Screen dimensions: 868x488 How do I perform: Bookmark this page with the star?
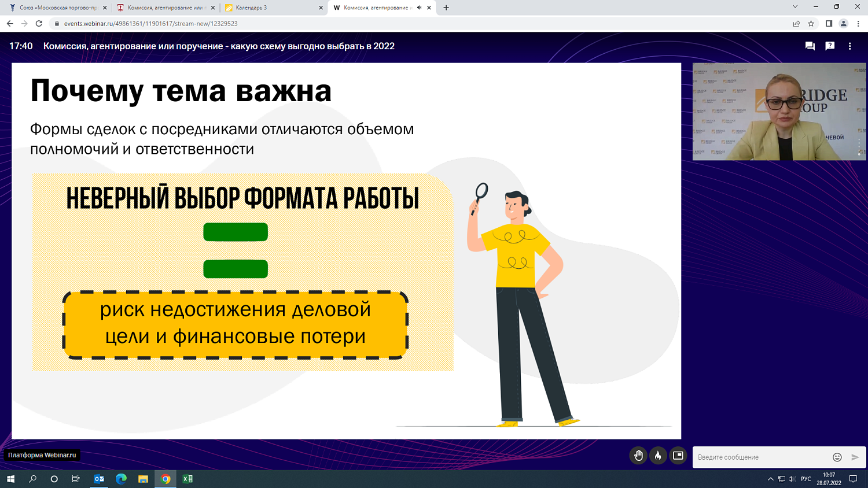point(811,24)
